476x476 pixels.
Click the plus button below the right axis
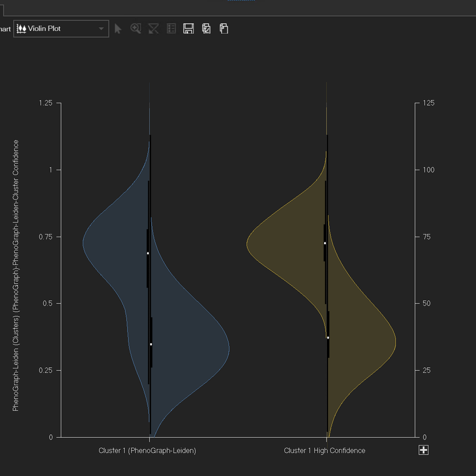[x=424, y=450]
